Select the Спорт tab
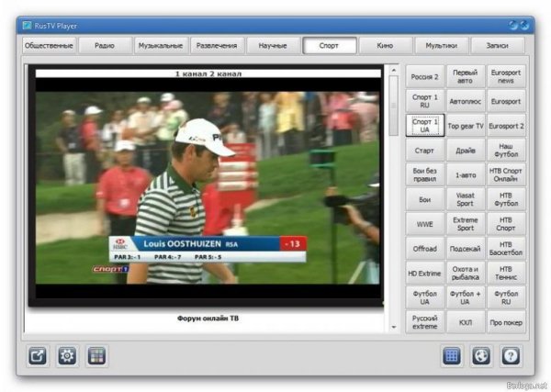The height and width of the screenshot is (392, 551). [x=330, y=46]
